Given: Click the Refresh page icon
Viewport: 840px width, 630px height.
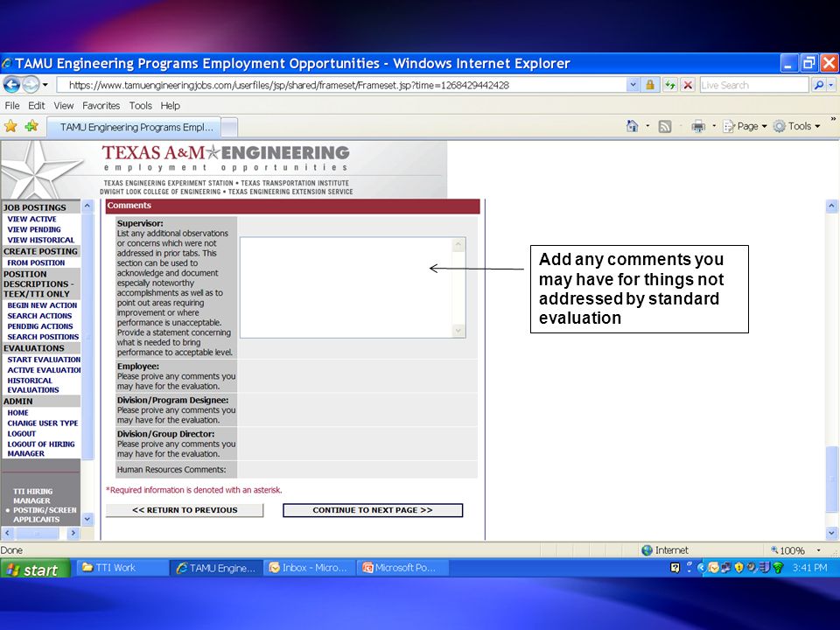Looking at the screenshot, I should click(x=669, y=85).
